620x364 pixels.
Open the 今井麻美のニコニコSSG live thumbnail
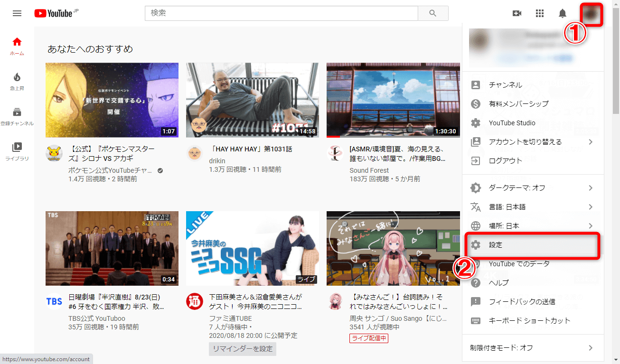click(x=253, y=248)
